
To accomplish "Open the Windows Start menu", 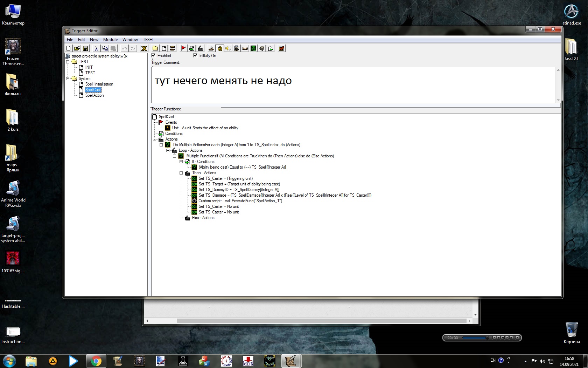I will coord(9,361).
